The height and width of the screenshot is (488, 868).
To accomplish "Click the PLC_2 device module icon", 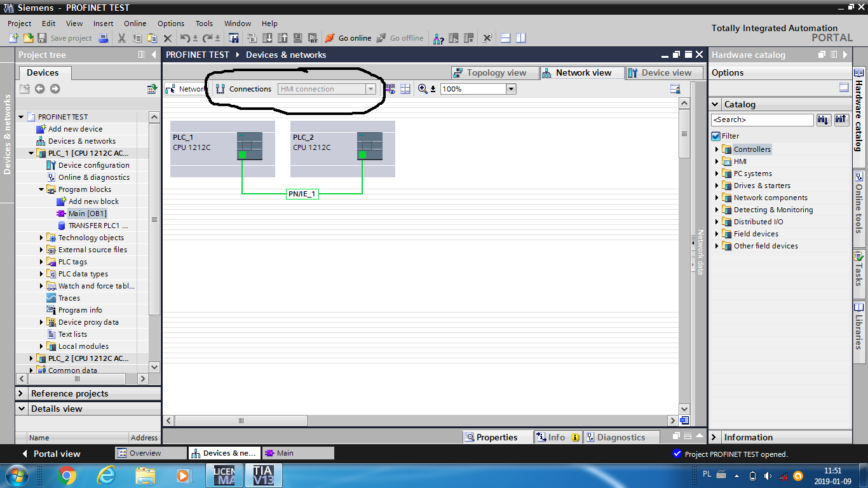I will (x=369, y=146).
